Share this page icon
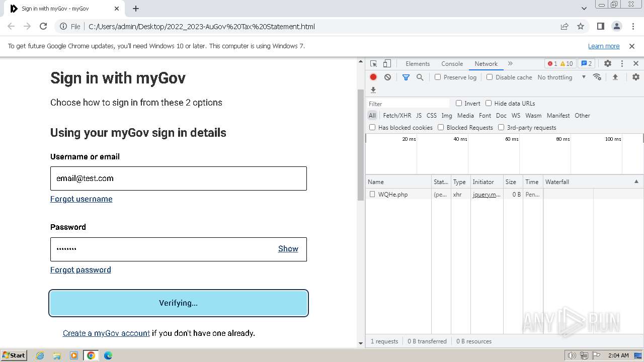 565,26
